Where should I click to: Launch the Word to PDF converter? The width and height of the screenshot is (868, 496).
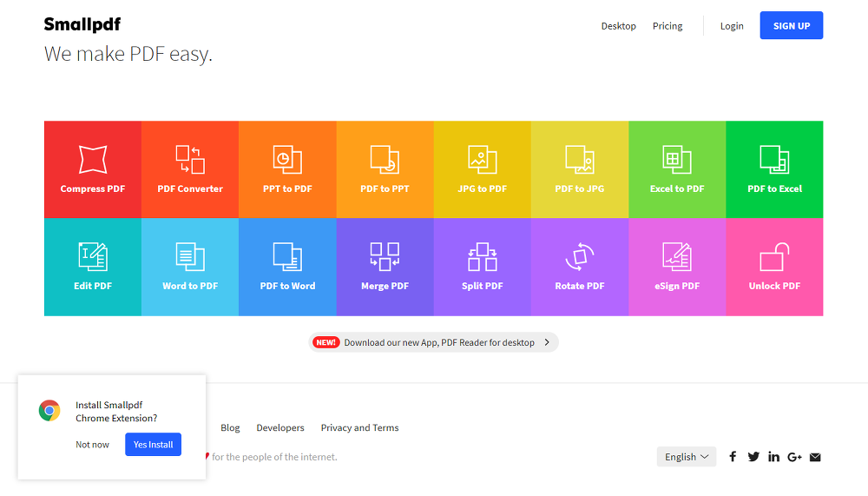(190, 268)
